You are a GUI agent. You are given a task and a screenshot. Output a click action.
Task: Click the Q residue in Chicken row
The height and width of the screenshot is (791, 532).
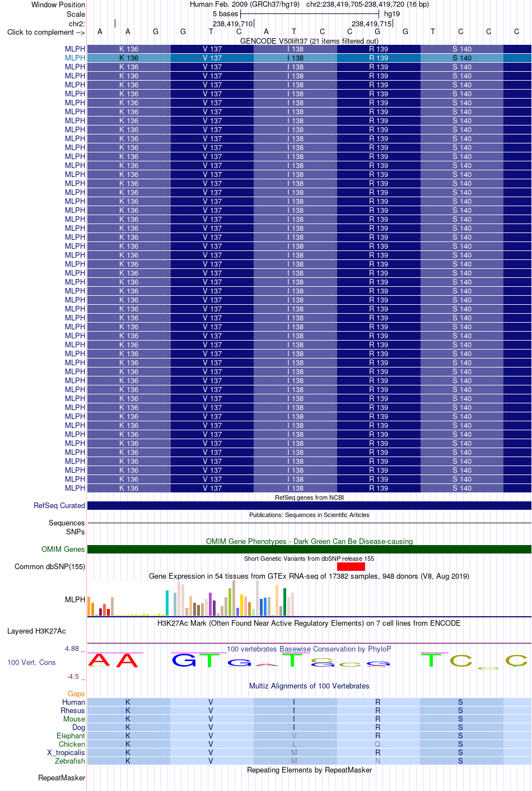377,744
